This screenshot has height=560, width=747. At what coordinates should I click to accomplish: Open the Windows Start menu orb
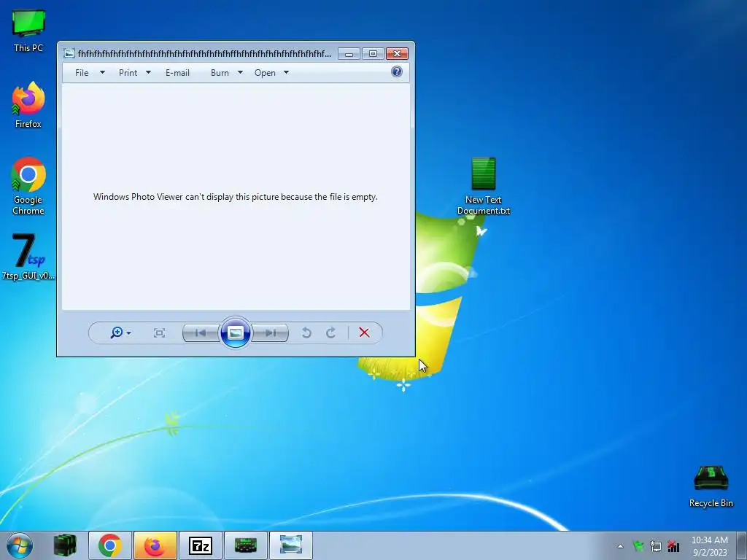click(20, 545)
